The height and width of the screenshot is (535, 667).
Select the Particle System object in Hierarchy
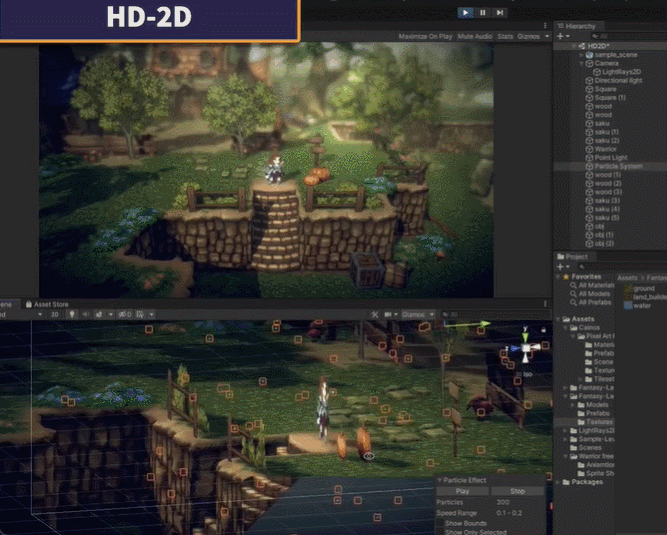click(618, 166)
